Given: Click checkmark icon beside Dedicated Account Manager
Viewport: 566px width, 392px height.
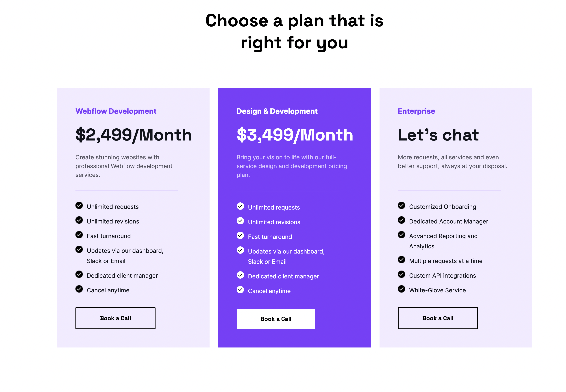Looking at the screenshot, I should 402,220.
